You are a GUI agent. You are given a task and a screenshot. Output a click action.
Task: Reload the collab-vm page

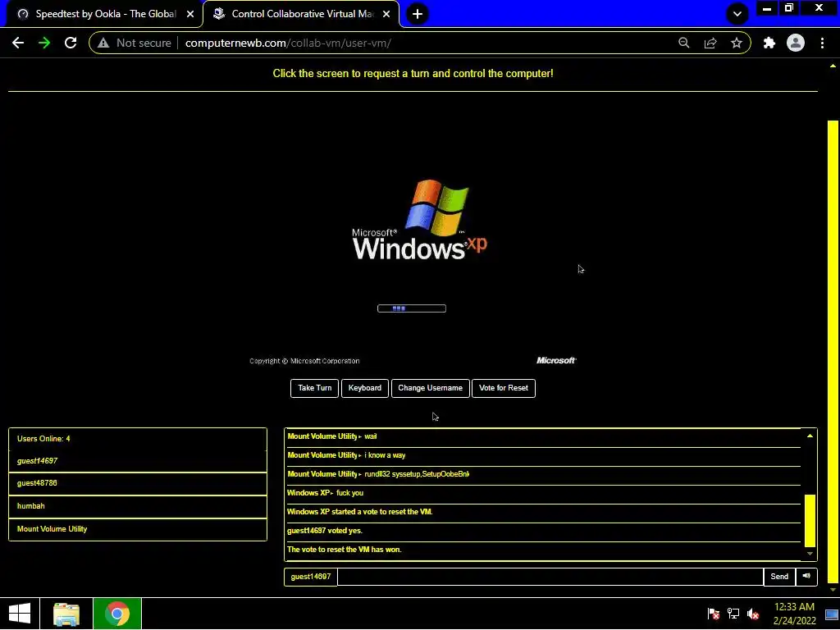pyautogui.click(x=71, y=43)
